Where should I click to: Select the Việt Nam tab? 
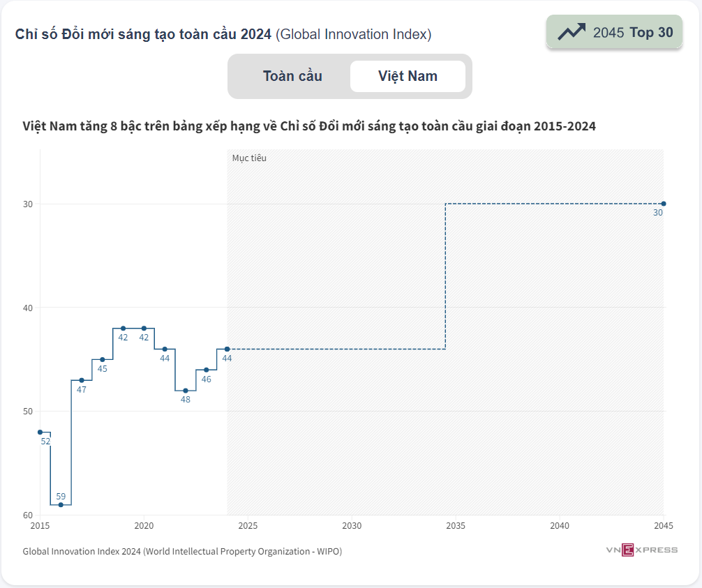(x=408, y=76)
